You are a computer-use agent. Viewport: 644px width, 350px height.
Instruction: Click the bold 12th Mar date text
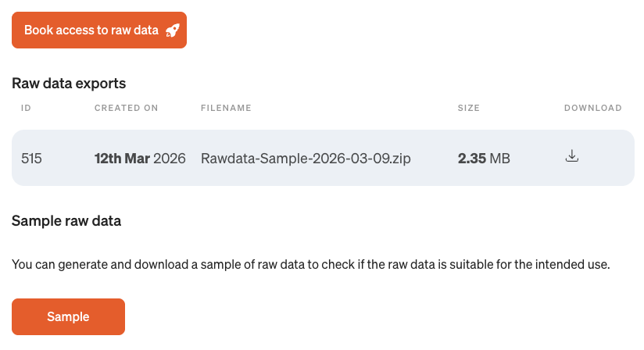[121, 158]
